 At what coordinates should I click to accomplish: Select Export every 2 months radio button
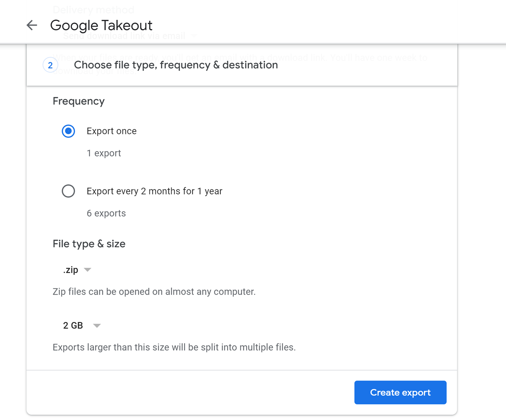point(68,191)
